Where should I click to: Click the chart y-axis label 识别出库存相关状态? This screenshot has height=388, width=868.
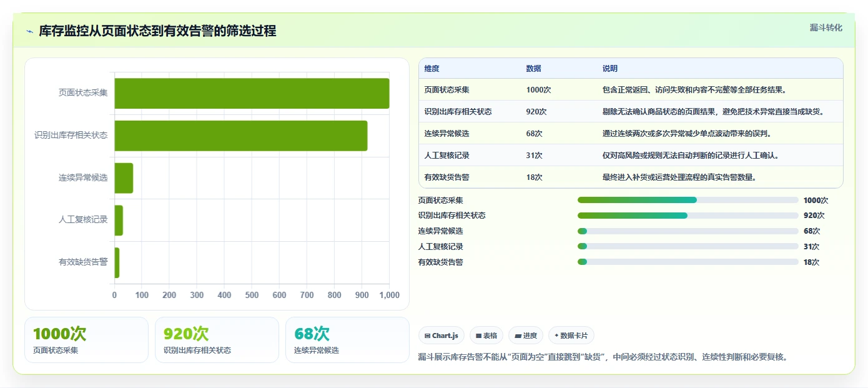pos(71,136)
